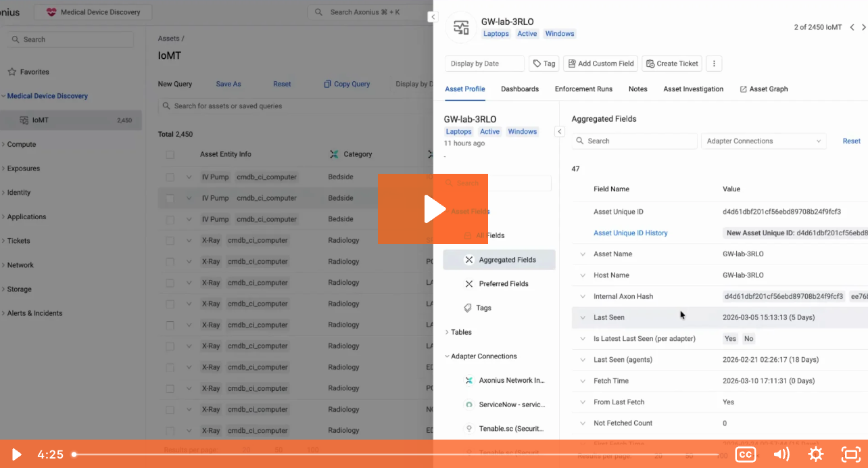Image resolution: width=868 pixels, height=468 pixels.
Task: Click Reset link in Aggregated Fields
Action: [851, 141]
